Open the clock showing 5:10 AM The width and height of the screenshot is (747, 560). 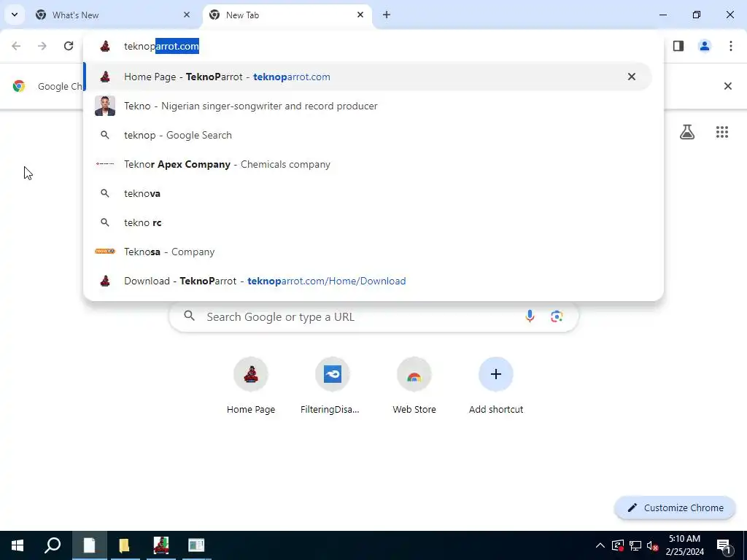pyautogui.click(x=684, y=545)
